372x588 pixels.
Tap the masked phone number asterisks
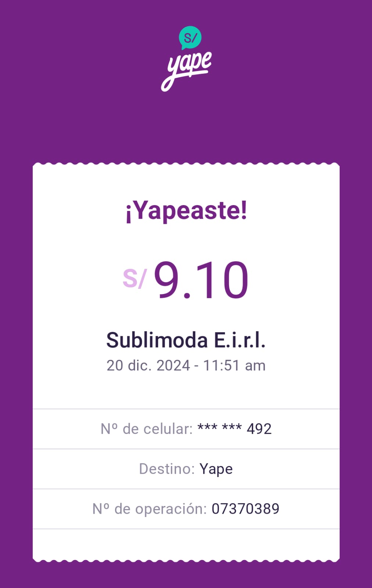coord(219,428)
